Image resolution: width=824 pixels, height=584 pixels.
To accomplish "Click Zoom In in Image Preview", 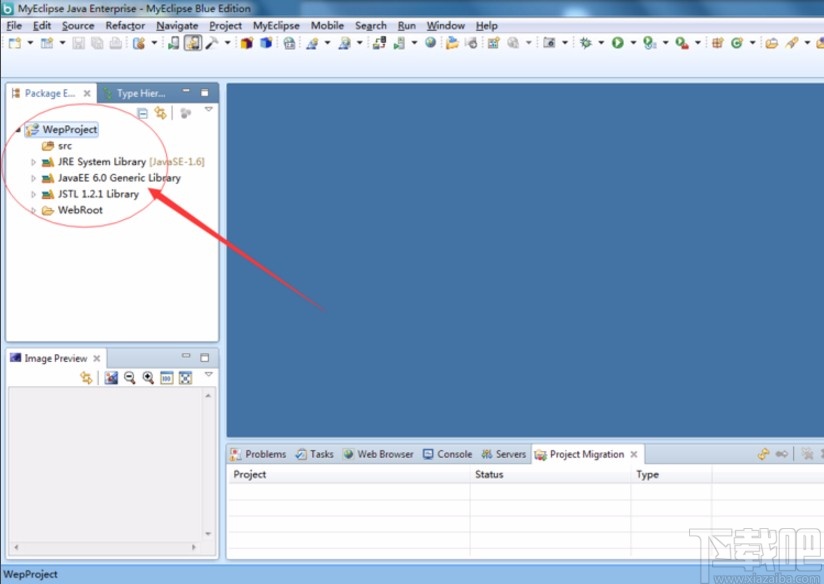I will (148, 377).
